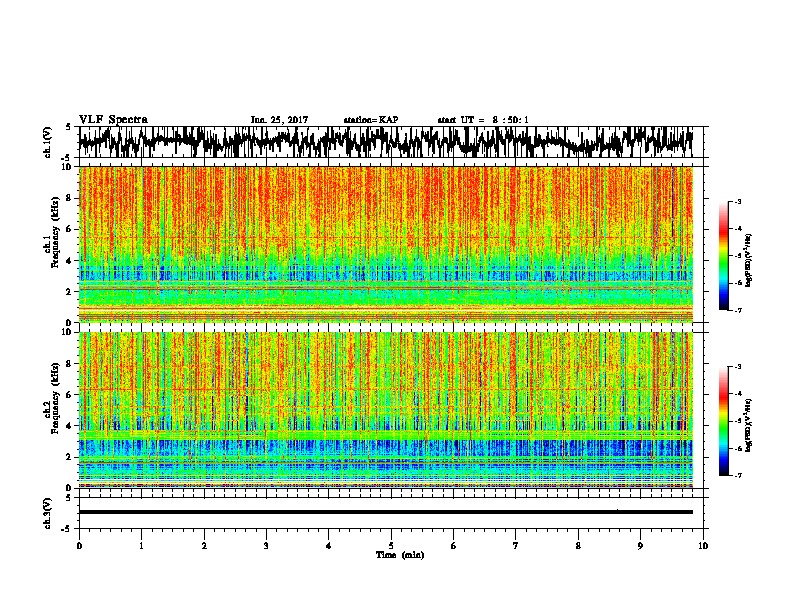Click the ch.1 voltage waveform trace panel
Screen dimensions: 792x612
pyautogui.click(x=390, y=142)
